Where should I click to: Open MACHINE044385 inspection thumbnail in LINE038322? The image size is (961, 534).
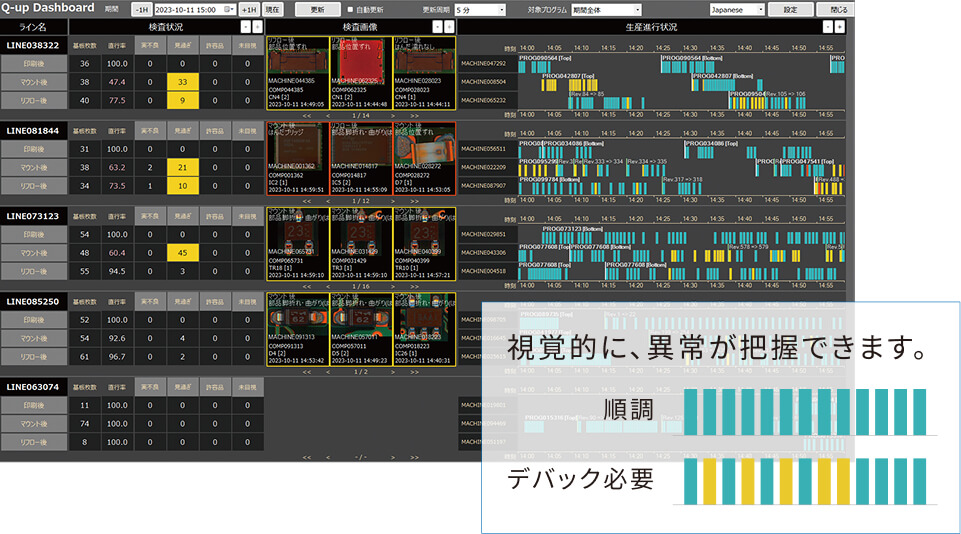(298, 73)
